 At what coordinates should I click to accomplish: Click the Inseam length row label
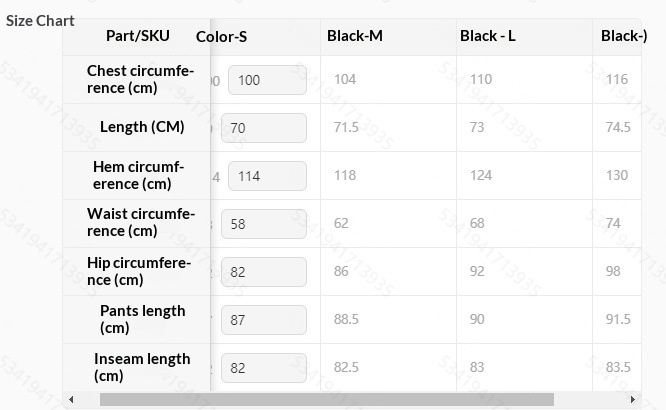pos(140,367)
